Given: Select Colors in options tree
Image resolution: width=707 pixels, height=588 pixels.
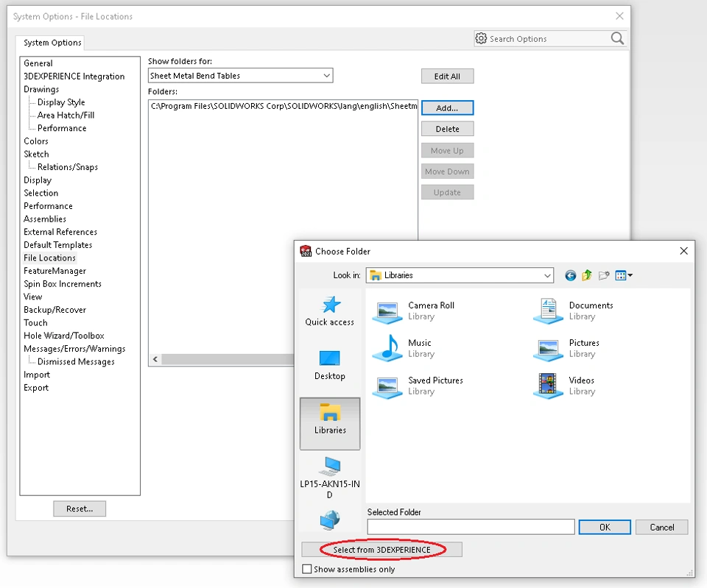Looking at the screenshot, I should coord(36,141).
